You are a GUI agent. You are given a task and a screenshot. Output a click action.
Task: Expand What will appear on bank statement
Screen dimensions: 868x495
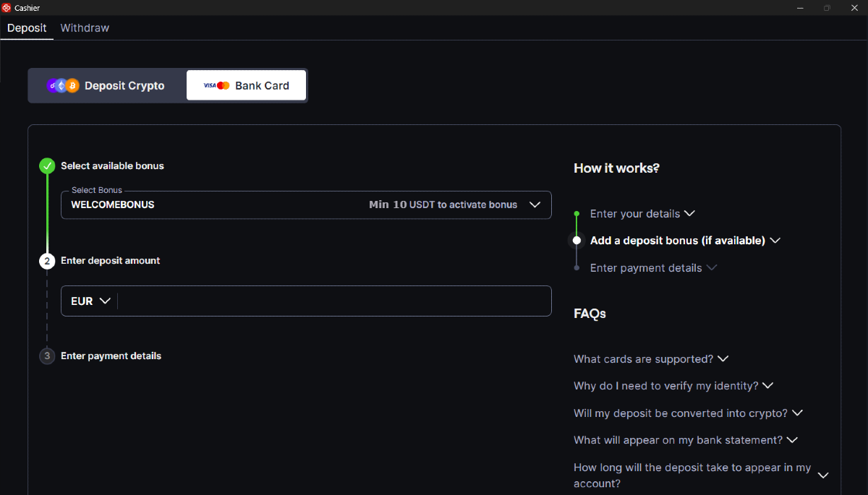(x=685, y=440)
